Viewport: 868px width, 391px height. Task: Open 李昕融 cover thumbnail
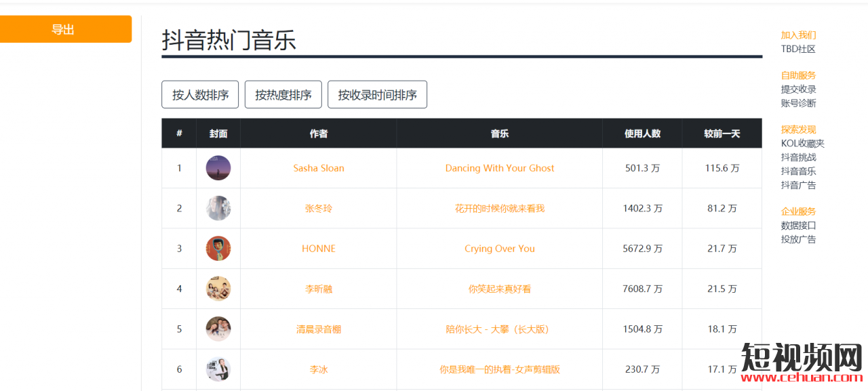(218, 289)
